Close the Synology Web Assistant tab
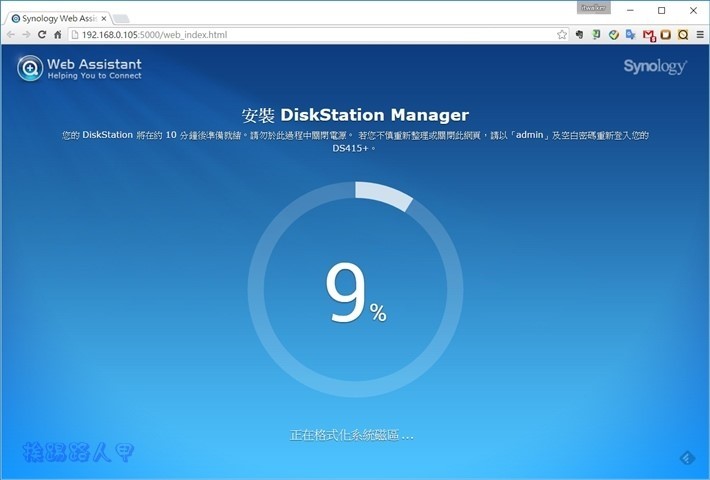The image size is (710, 480). click(x=104, y=18)
